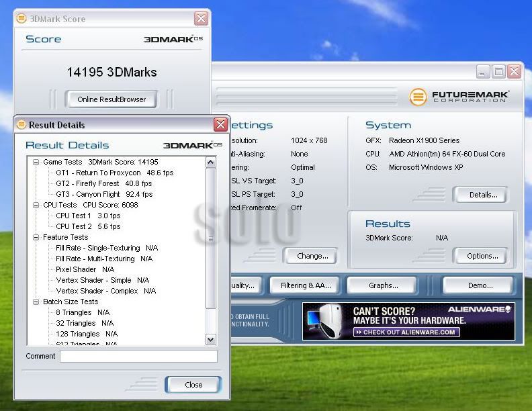Select GT1 - Return To Proxycon row
Screen dimensions: 532x411
pos(115,173)
